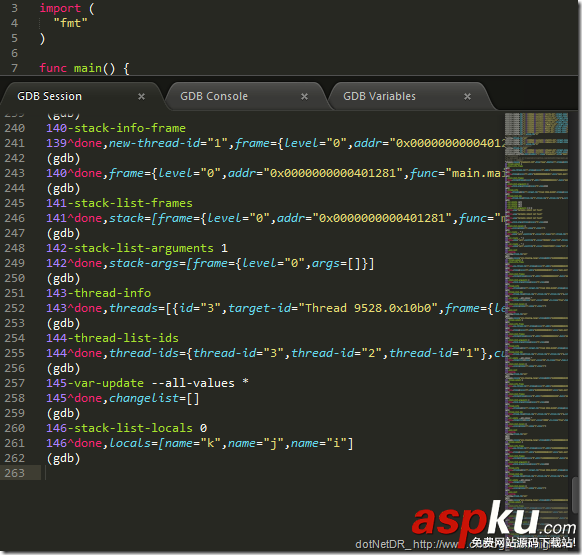This screenshot has width=582, height=555.
Task: Click the line 140-stack-info-frame
Action: point(116,128)
